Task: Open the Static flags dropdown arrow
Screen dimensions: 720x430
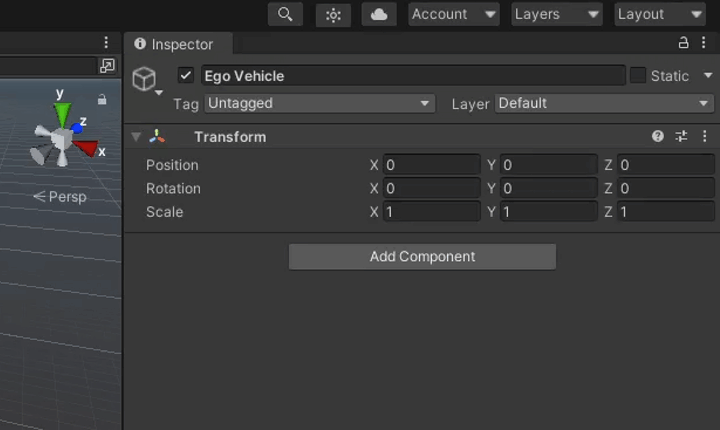Action: pos(708,75)
